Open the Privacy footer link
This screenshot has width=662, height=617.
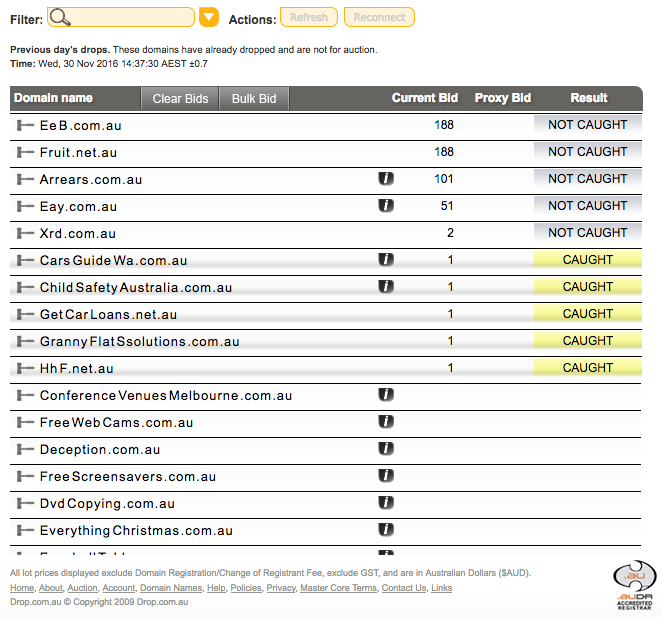pyautogui.click(x=281, y=588)
